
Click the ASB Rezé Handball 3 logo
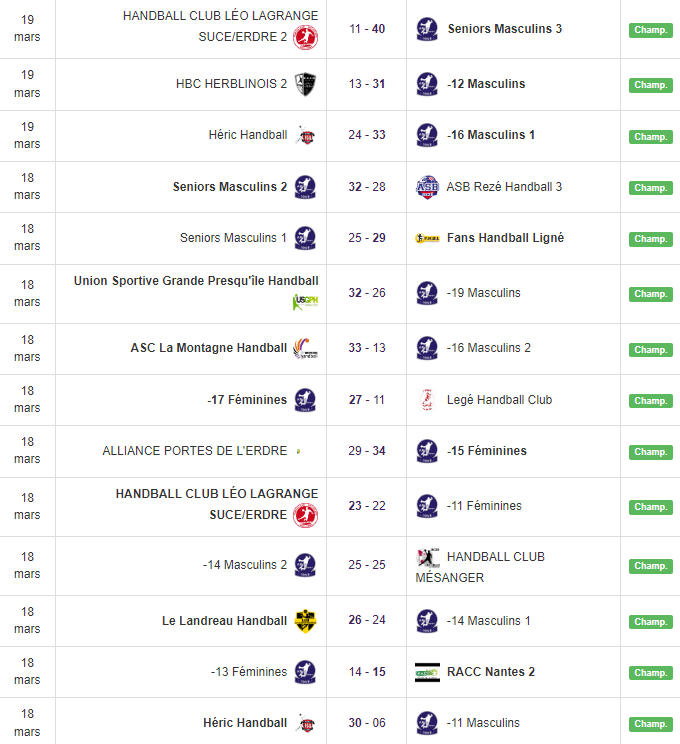pos(427,187)
